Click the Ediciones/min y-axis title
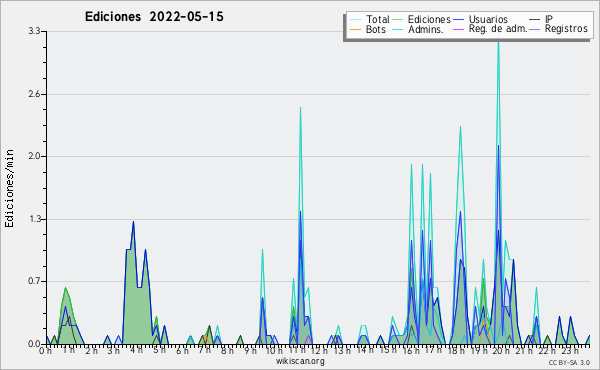 (9, 188)
